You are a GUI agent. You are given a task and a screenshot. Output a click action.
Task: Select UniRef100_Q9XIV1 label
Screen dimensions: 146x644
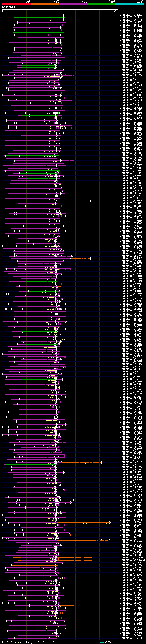click(131, 133)
